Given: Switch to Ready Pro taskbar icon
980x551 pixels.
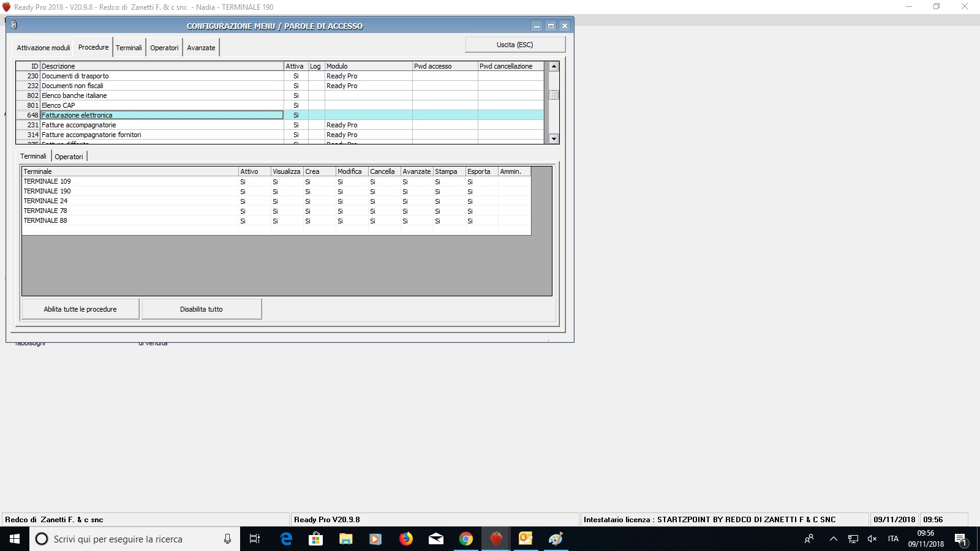Looking at the screenshot, I should click(496, 539).
